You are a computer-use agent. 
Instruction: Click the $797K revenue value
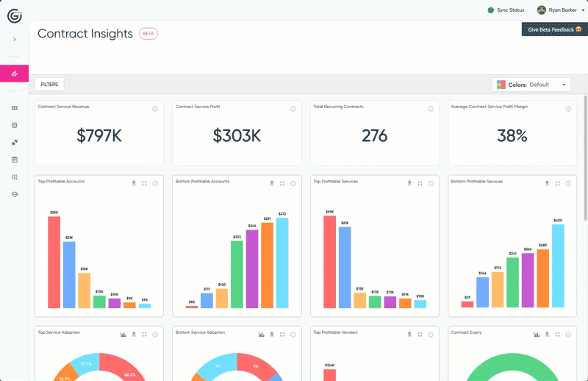coord(99,135)
